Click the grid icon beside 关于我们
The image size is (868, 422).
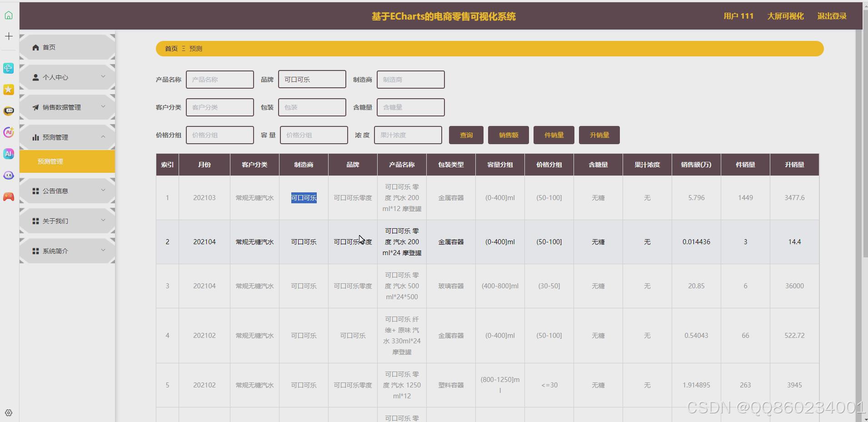(35, 221)
